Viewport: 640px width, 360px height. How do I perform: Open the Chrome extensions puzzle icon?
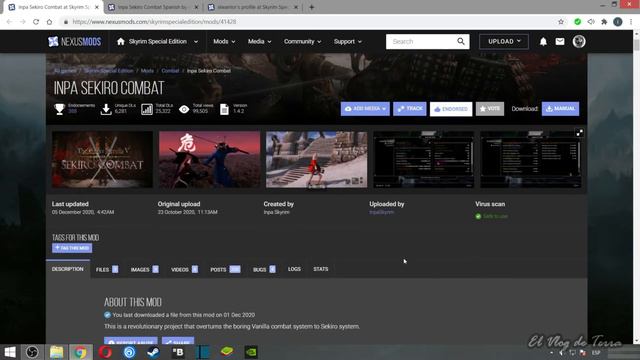coord(604,22)
